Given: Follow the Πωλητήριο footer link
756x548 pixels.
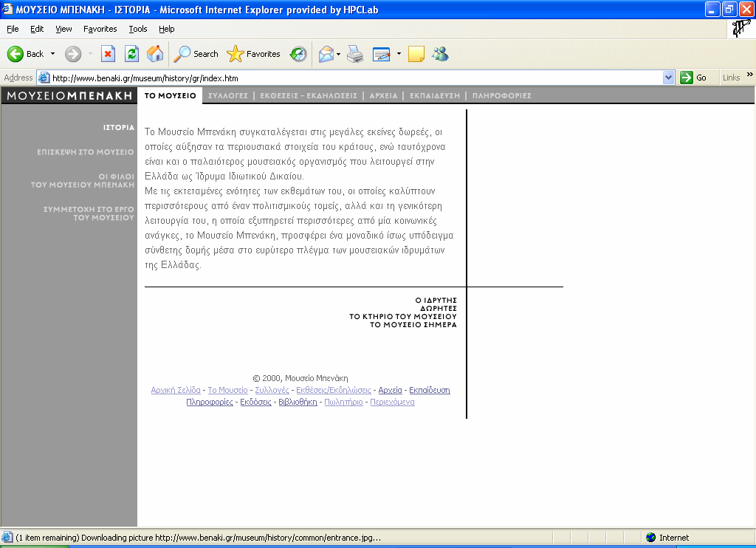Looking at the screenshot, I should pyautogui.click(x=343, y=402).
